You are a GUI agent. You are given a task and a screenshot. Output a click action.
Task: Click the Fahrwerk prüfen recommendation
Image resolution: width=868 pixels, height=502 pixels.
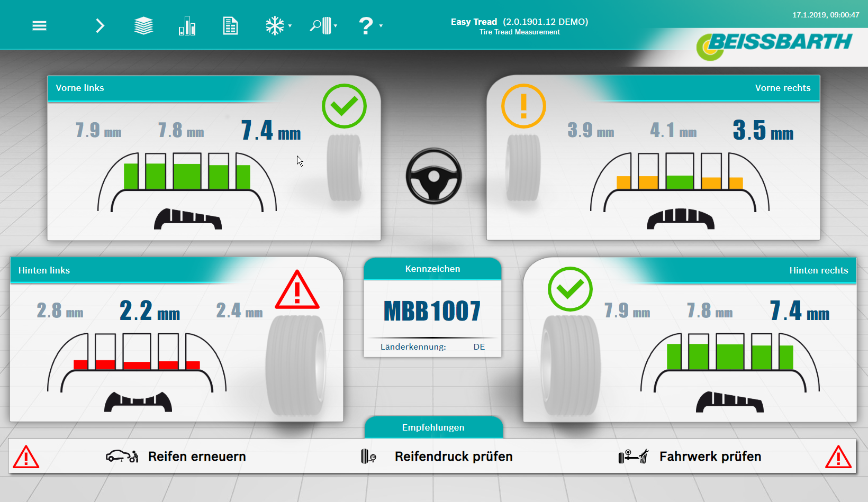[x=710, y=457]
